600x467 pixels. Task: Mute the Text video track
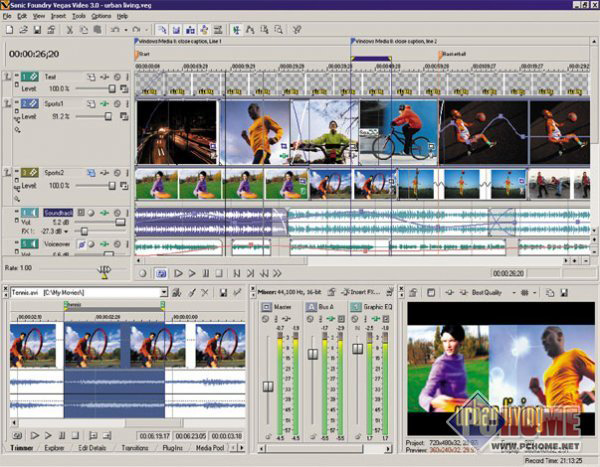coord(117,77)
